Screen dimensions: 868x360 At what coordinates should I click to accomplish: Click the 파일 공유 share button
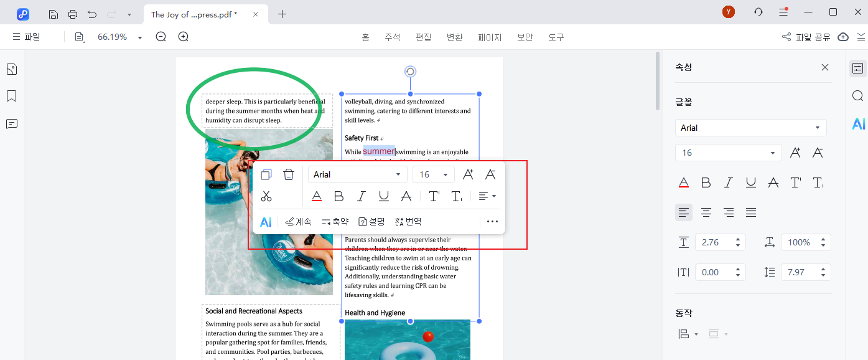(806, 37)
